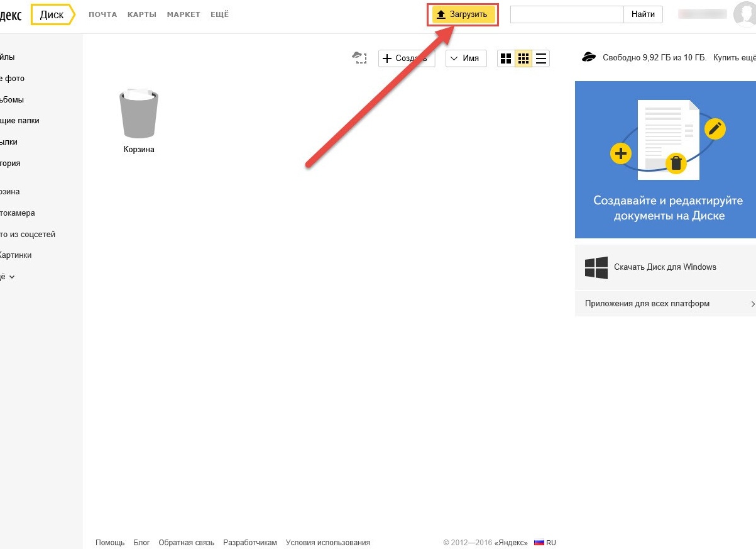This screenshot has height=549, width=756.
Task: Select the sidebar item labeled '…щие папки'
Action: click(19, 121)
